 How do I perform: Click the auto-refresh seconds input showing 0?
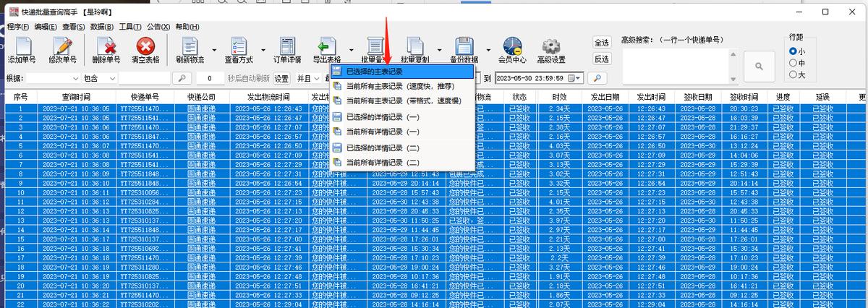(x=210, y=78)
